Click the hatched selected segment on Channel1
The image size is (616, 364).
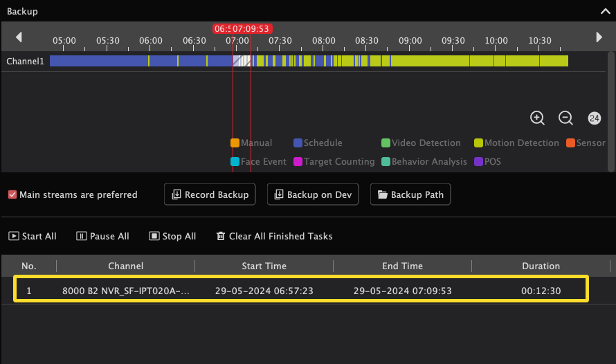pyautogui.click(x=242, y=61)
